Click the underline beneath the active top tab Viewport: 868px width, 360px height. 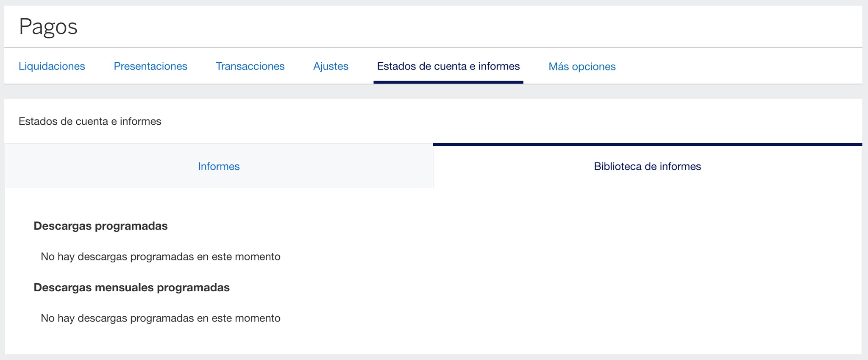point(448,82)
